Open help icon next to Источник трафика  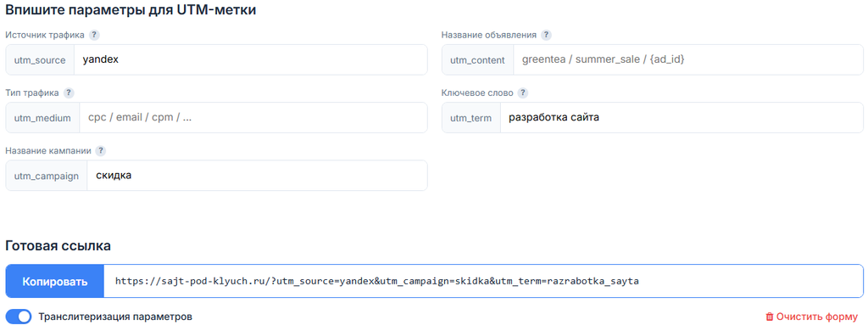coord(94,35)
